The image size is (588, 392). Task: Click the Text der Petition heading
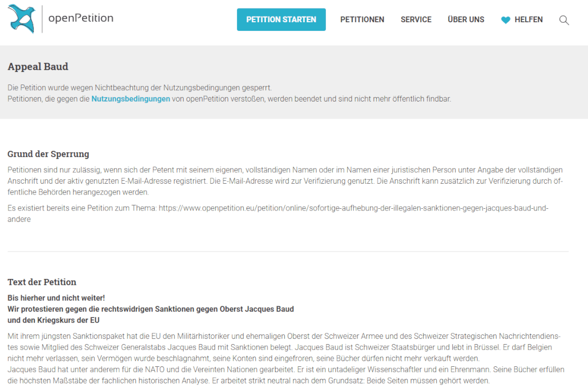pyautogui.click(x=42, y=282)
